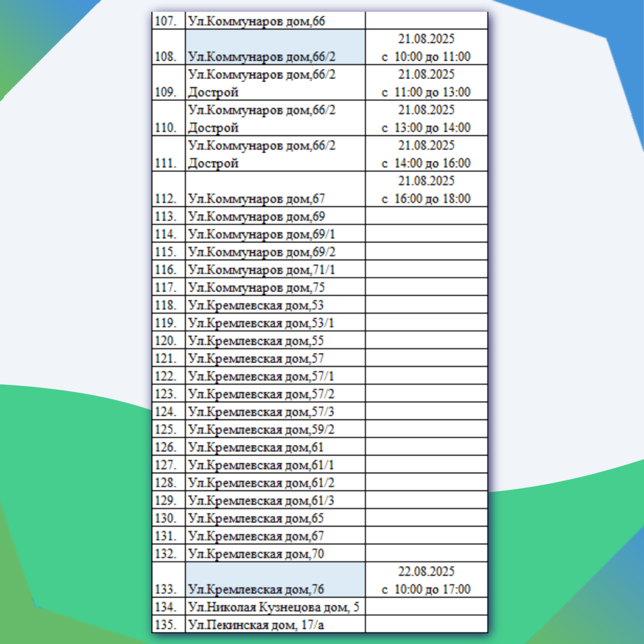The width and height of the screenshot is (644, 644).
Task: Click "Ул.Кремлевская дом,57/3" cell
Action: (x=275, y=412)
